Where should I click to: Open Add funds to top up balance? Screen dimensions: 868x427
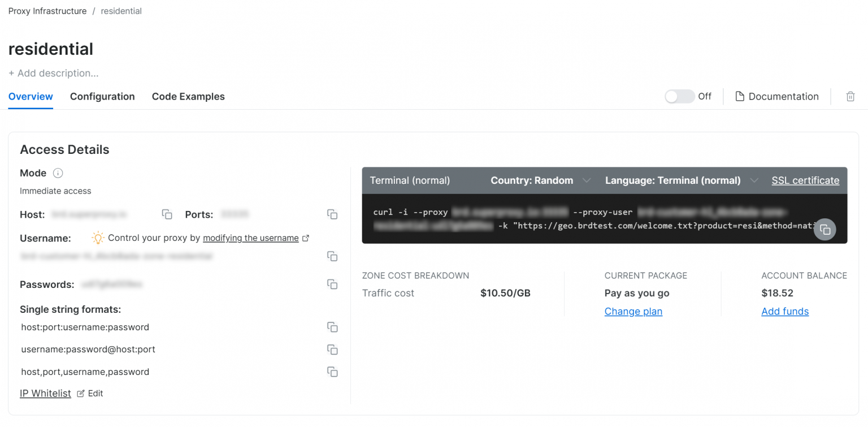[785, 311]
